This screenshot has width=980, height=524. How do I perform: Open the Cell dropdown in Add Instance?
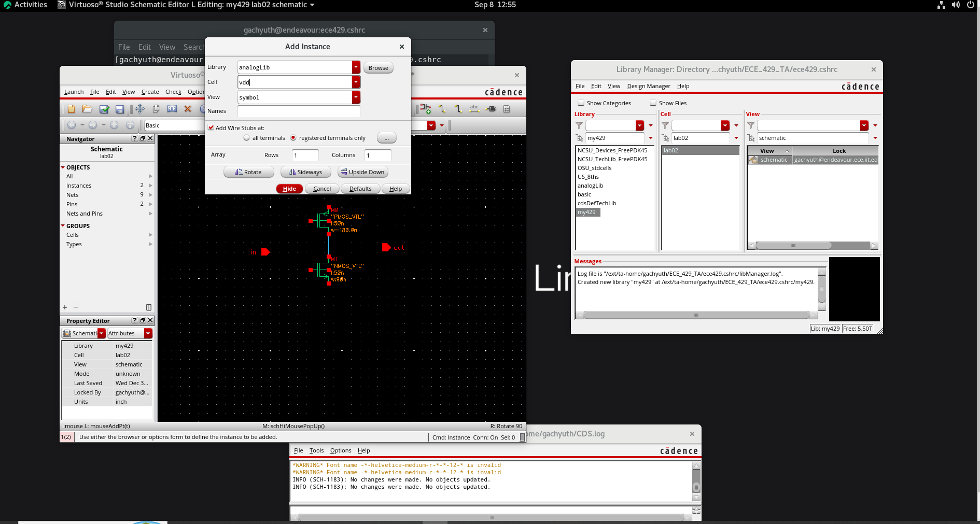point(356,82)
